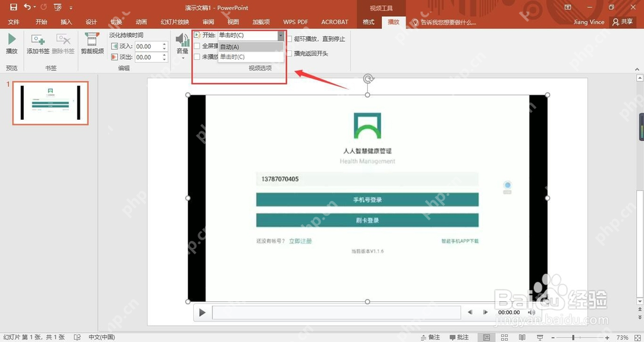
Task: Mute the video with the speaker icon
Action: point(535,312)
